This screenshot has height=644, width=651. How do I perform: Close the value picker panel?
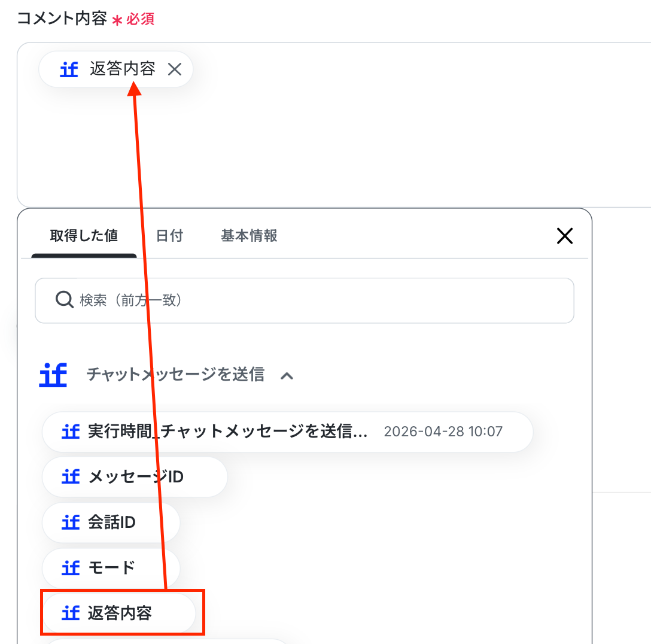point(564,236)
